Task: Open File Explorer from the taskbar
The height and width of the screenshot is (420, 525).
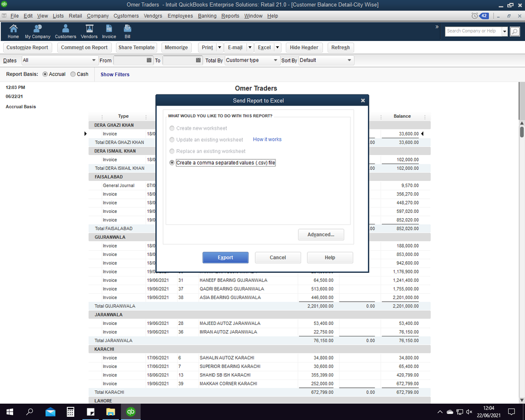Action: pos(110,412)
